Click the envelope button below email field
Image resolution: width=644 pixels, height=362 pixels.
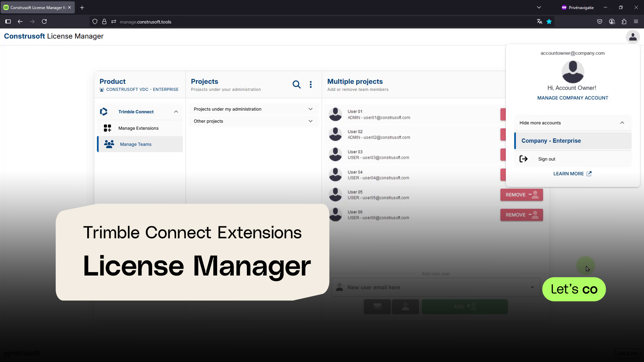coord(377,307)
